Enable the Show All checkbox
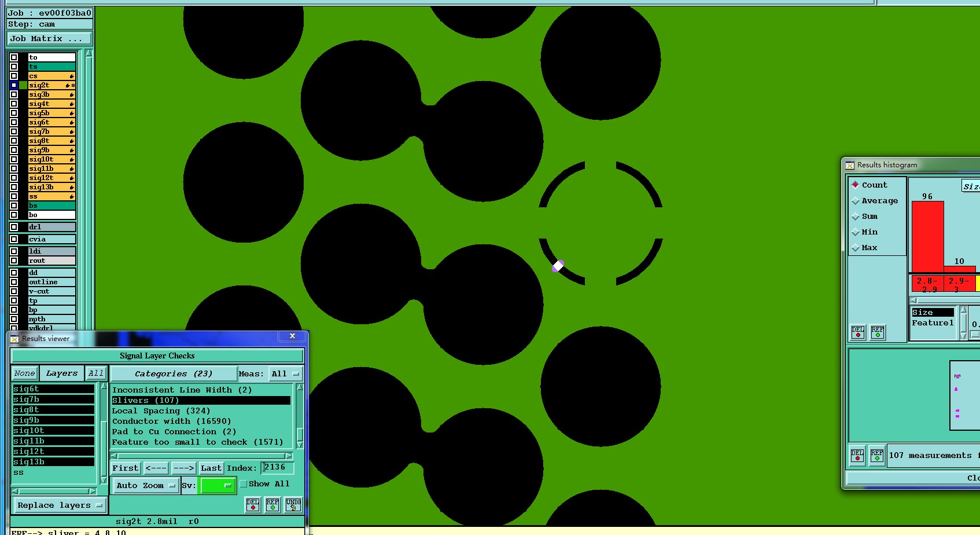Viewport: 980px width, 535px height. (244, 484)
